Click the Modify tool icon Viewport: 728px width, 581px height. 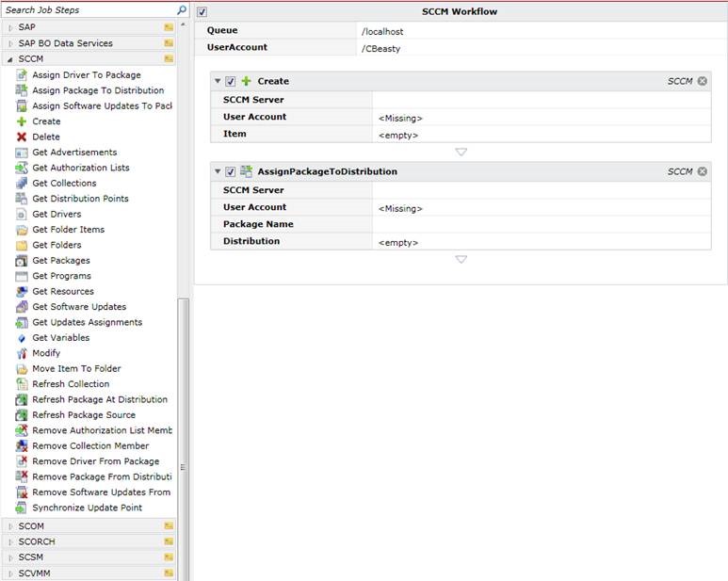[22, 353]
